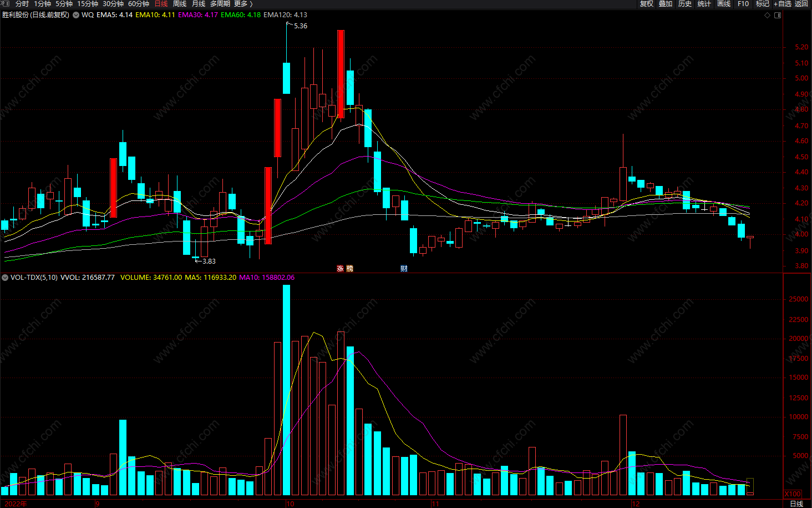Viewport: 812px width, 508px height.
Task: Click the 复权 adjustment button
Action: point(647,4)
